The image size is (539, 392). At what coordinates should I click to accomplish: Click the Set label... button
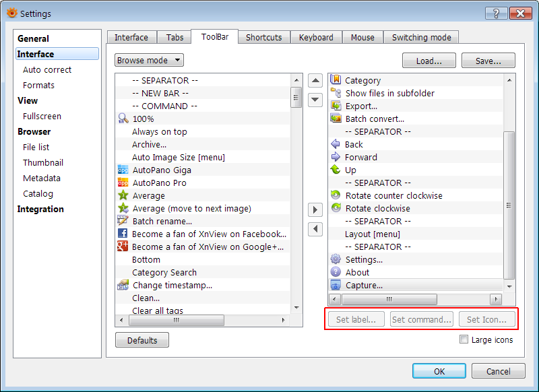pyautogui.click(x=356, y=319)
